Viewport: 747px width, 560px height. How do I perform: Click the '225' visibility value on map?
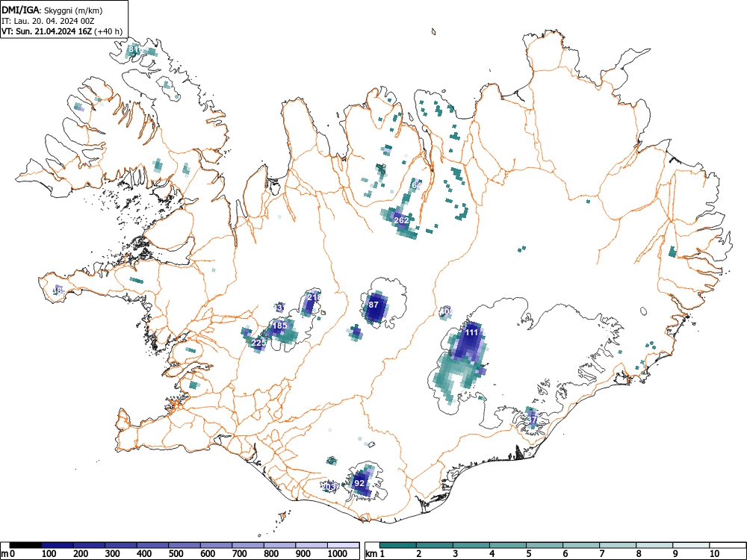tap(258, 343)
